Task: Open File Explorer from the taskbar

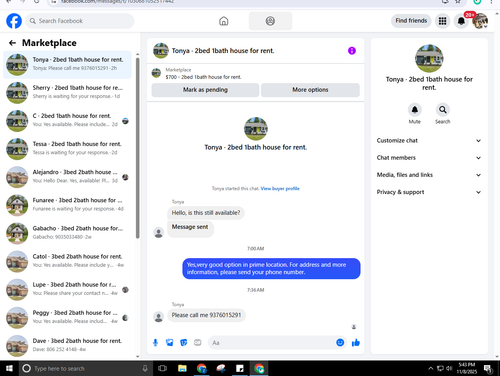Action: pyautogui.click(x=182, y=368)
